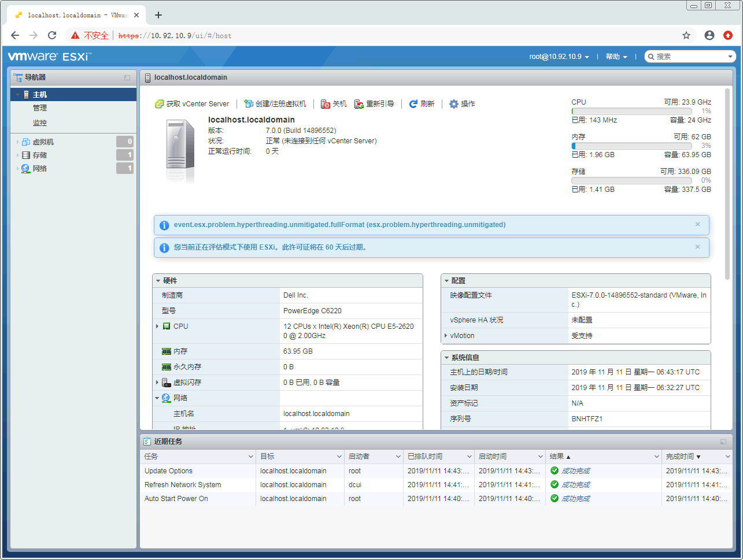Click the refresh (刷新) icon

(x=413, y=104)
